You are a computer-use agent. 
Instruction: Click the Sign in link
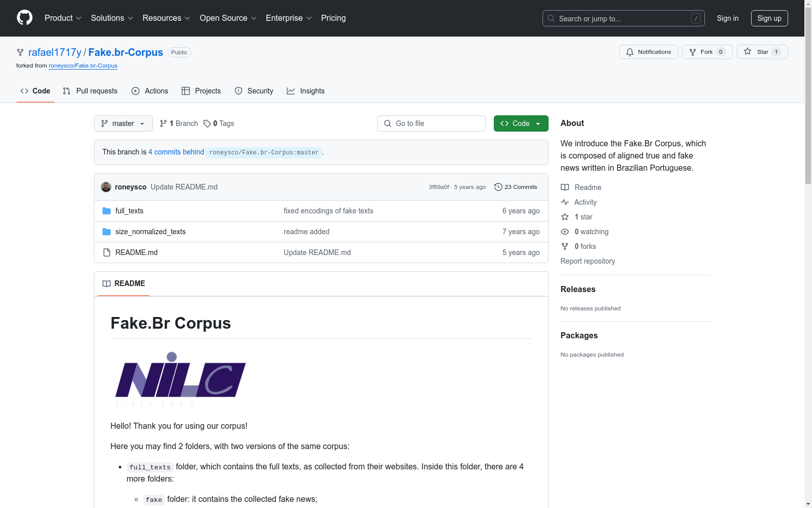[728, 18]
